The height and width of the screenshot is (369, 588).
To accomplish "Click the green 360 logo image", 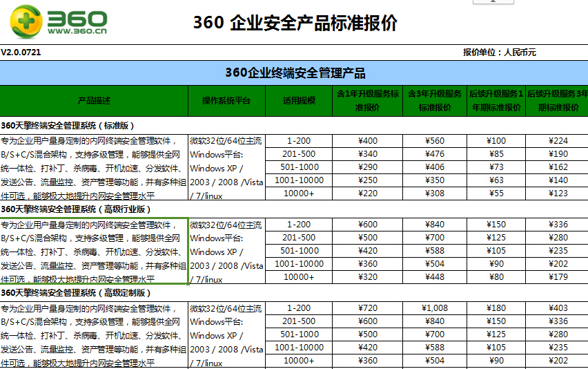I will pyautogui.click(x=59, y=23).
